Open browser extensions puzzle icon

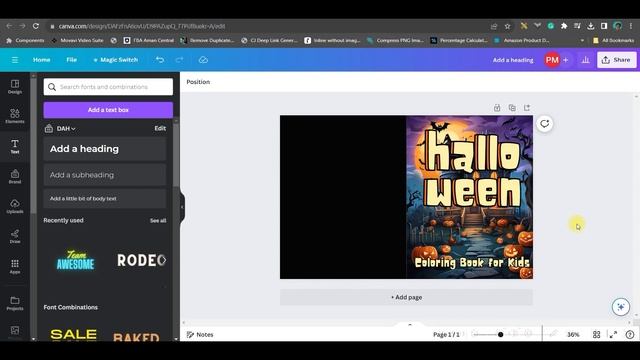[564, 26]
